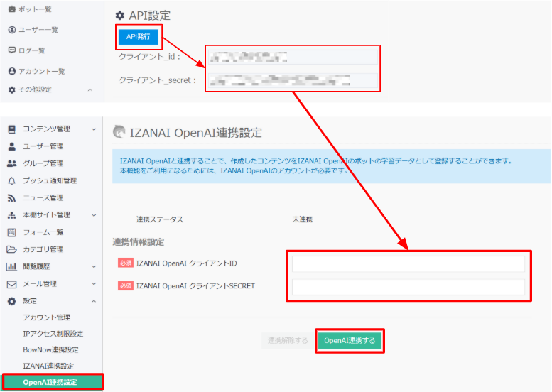Click the person icon for ユーザー管理

[x=11, y=146]
